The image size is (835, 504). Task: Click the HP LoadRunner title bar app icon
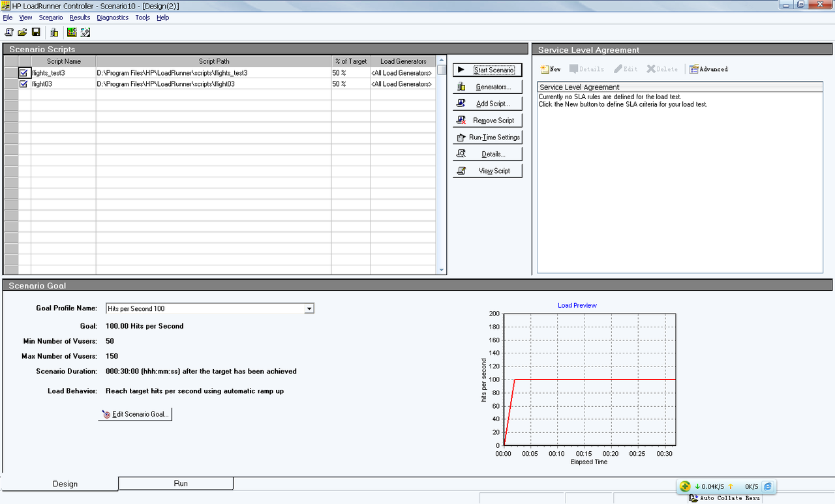point(6,6)
